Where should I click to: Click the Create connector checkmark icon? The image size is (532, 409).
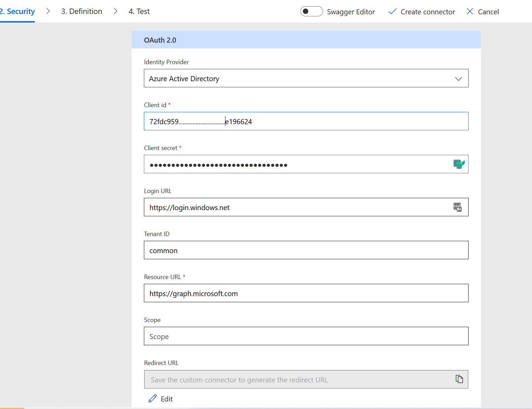tap(393, 12)
